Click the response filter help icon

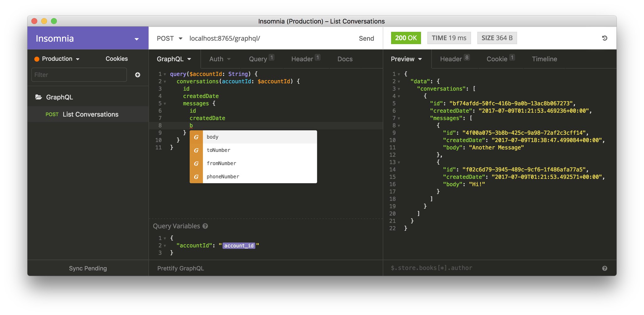coord(604,268)
